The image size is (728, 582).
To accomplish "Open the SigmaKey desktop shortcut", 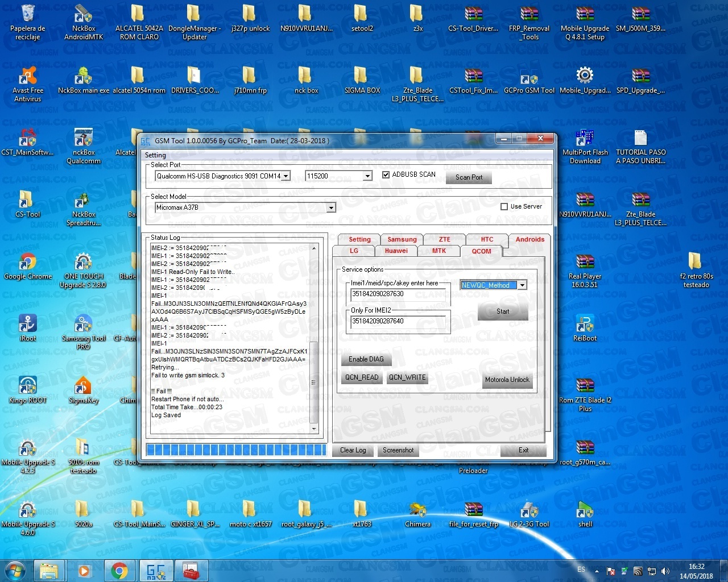I will [x=84, y=390].
